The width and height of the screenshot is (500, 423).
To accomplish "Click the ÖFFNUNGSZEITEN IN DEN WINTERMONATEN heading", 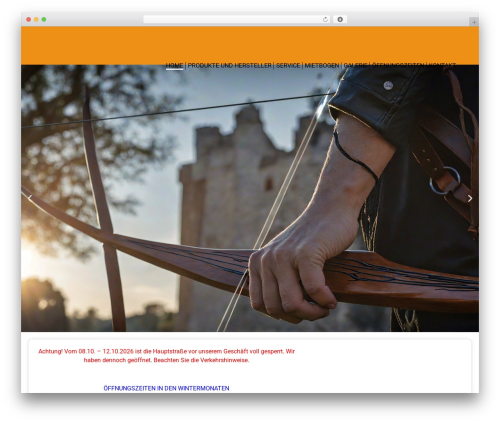I will (166, 388).
